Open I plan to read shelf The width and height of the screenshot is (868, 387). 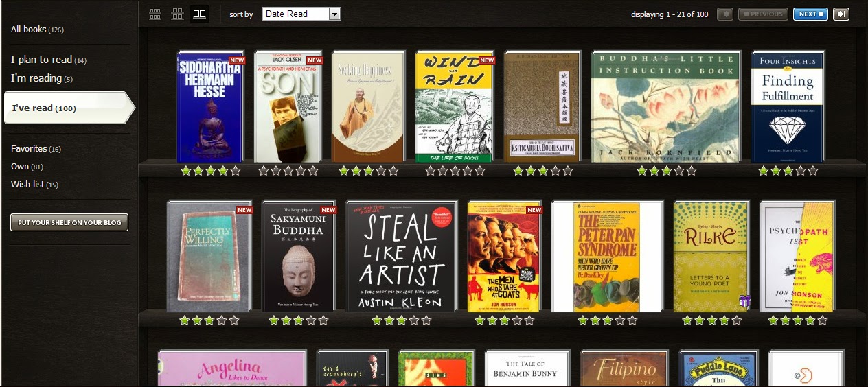click(49, 60)
